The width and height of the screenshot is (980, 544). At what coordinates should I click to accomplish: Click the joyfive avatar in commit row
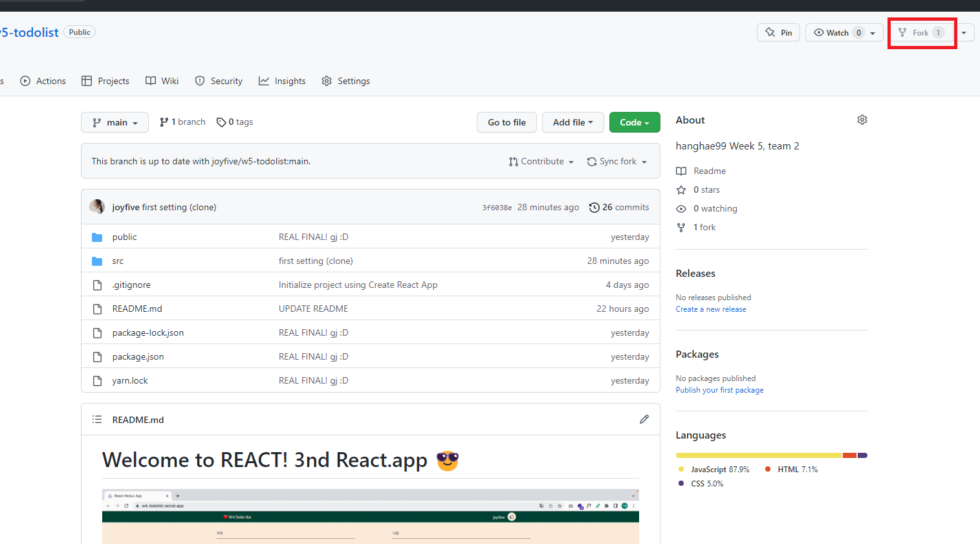point(97,207)
